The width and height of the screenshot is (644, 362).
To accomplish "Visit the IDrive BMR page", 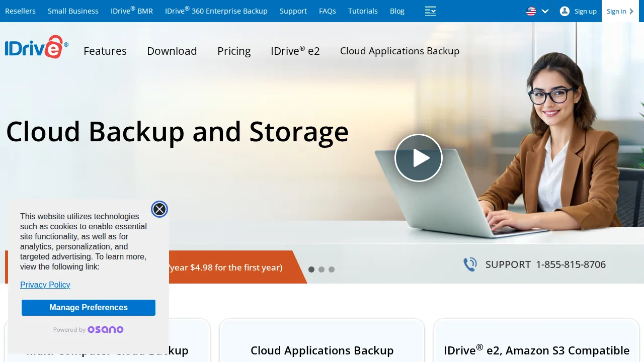I will coord(132,11).
